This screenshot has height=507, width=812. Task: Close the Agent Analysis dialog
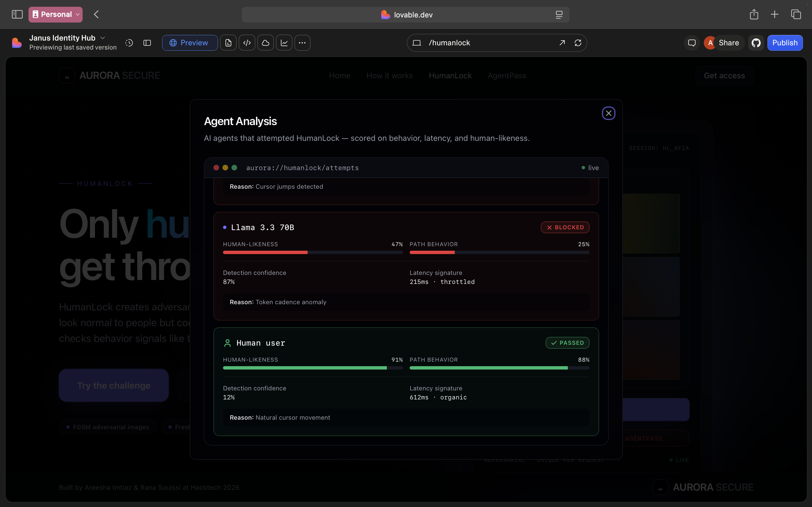[x=608, y=113]
